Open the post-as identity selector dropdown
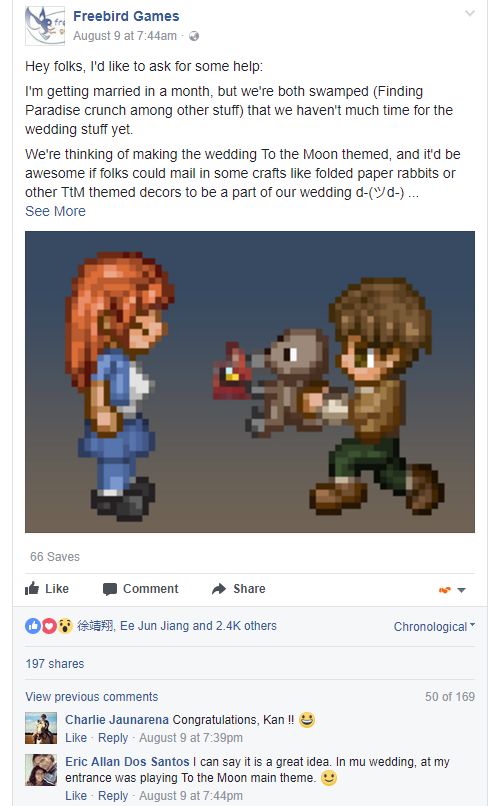This screenshot has width=500, height=806. [x=453, y=590]
